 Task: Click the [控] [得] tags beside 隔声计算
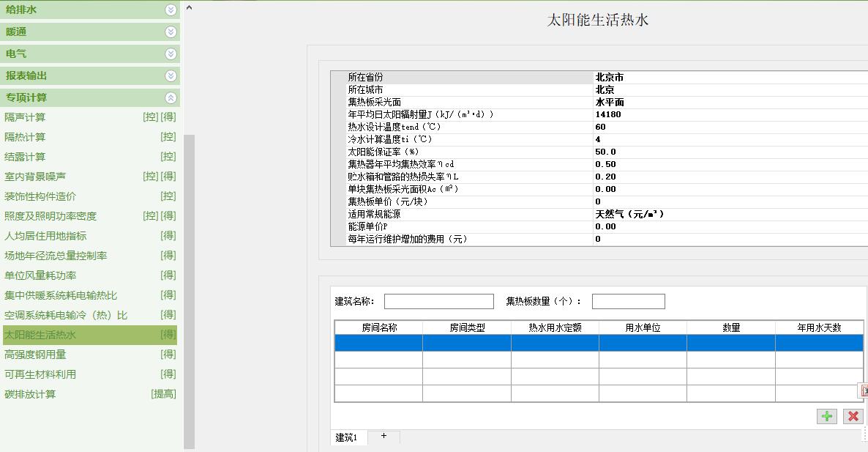click(x=161, y=117)
